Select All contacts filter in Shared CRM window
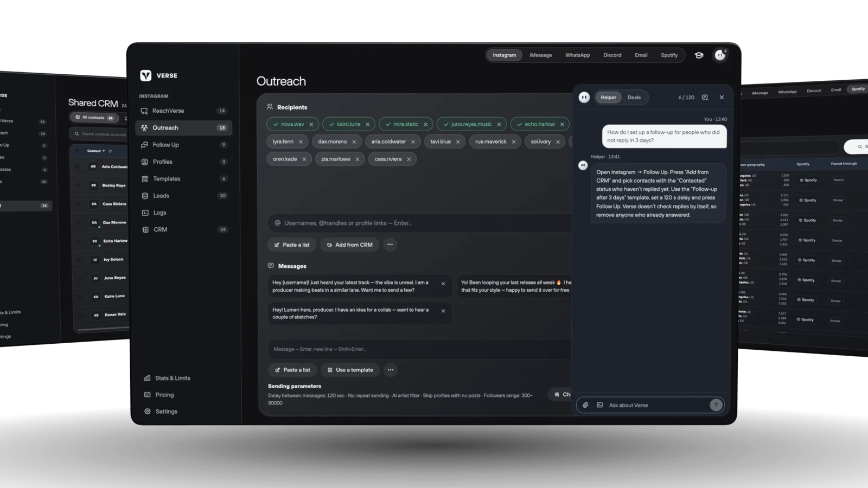The width and height of the screenshot is (868, 488). pos(94,118)
